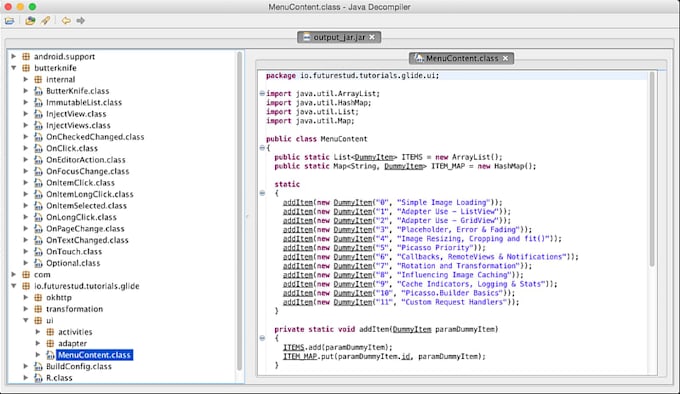
Task: Expand the android.support package
Action: [x=13, y=56]
